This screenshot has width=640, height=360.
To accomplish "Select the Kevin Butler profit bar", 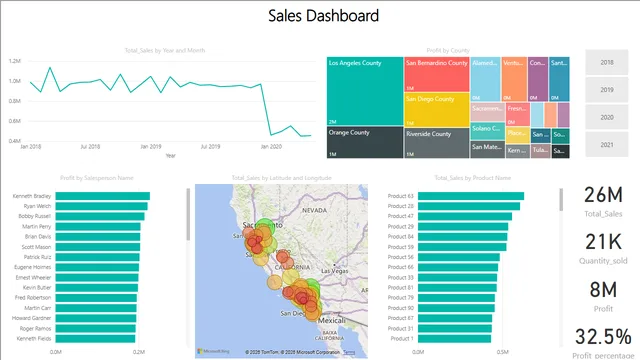I will [x=97, y=288].
